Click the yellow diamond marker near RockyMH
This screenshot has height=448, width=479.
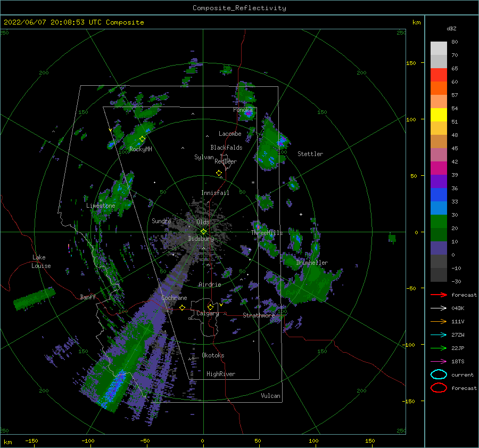click(142, 139)
